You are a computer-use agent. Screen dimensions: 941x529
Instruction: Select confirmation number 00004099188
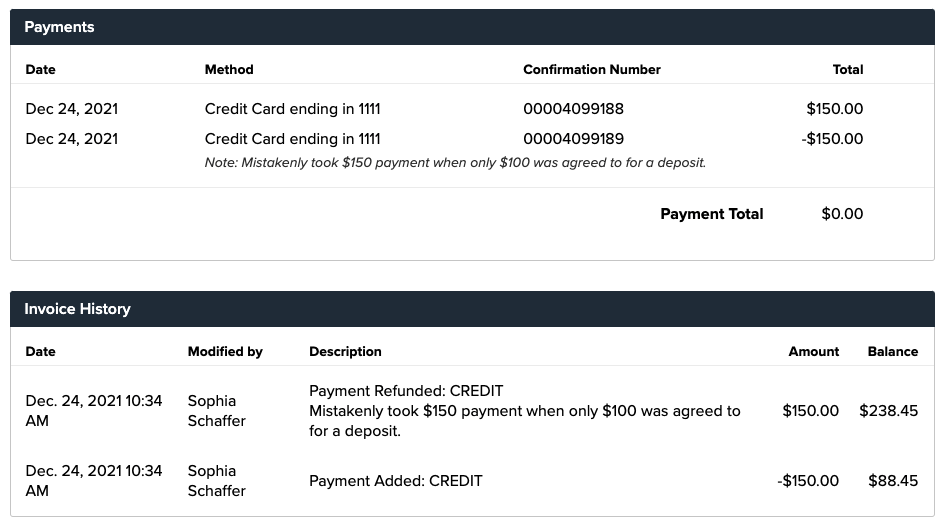573,109
